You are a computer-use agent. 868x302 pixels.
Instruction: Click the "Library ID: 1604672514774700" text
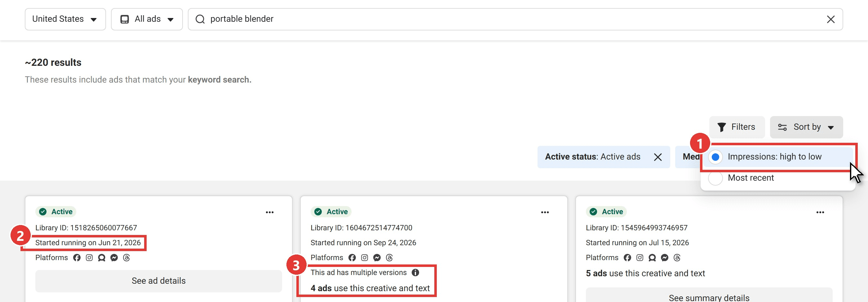point(361,228)
